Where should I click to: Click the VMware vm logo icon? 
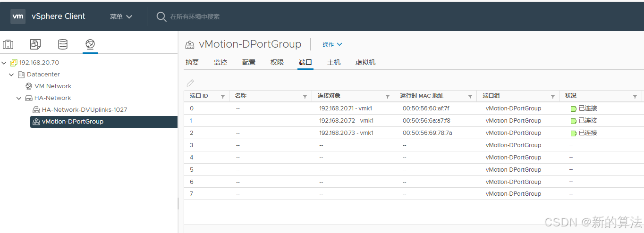18,16
